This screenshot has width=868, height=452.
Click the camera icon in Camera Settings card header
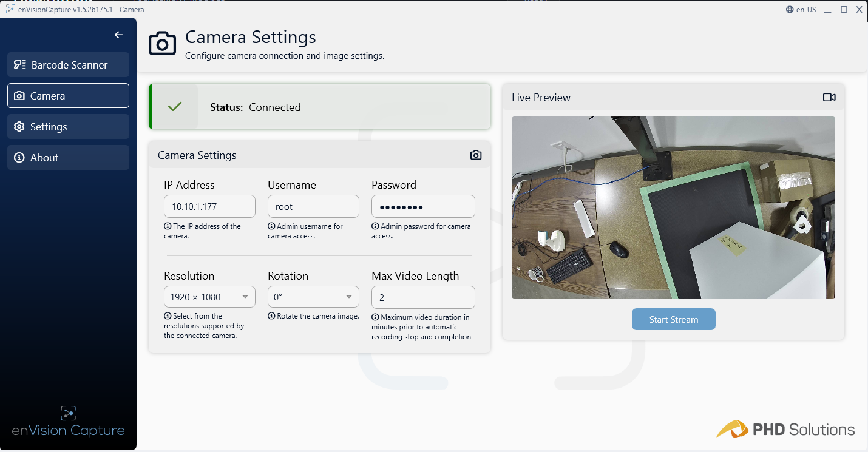point(476,155)
